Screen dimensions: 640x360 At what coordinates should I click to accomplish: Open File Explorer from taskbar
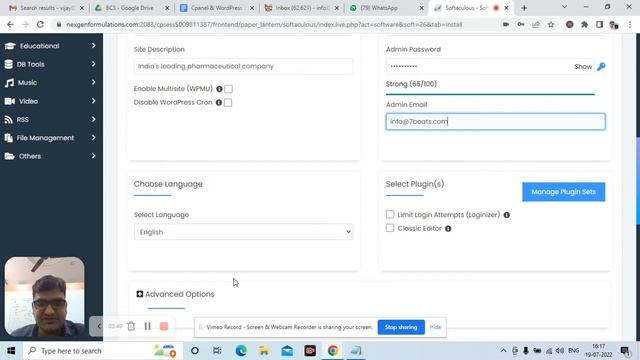click(x=264, y=351)
